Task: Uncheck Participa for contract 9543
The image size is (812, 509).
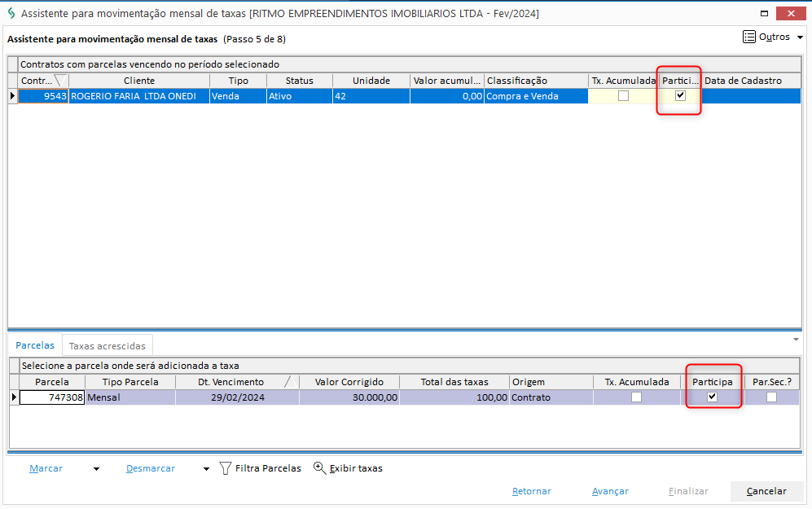Action: [x=680, y=96]
